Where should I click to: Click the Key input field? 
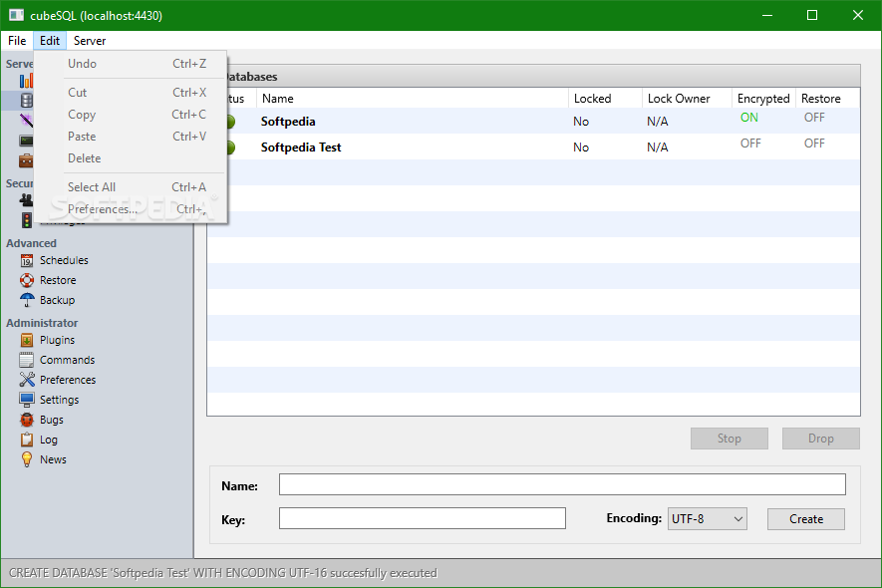pos(422,518)
